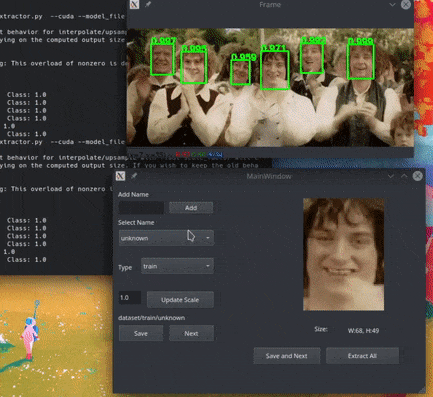Click the cropped face preview image
Viewport: 433px width, 397px height.
click(x=344, y=254)
